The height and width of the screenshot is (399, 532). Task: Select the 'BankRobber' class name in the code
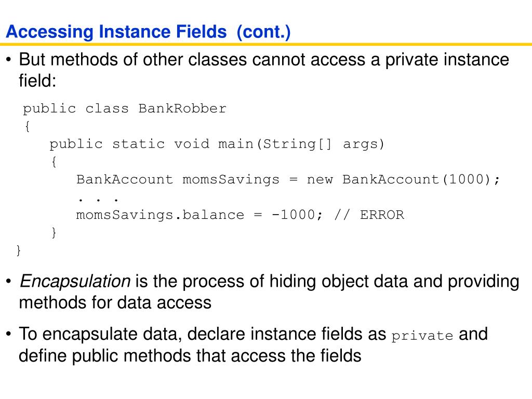tap(182, 109)
